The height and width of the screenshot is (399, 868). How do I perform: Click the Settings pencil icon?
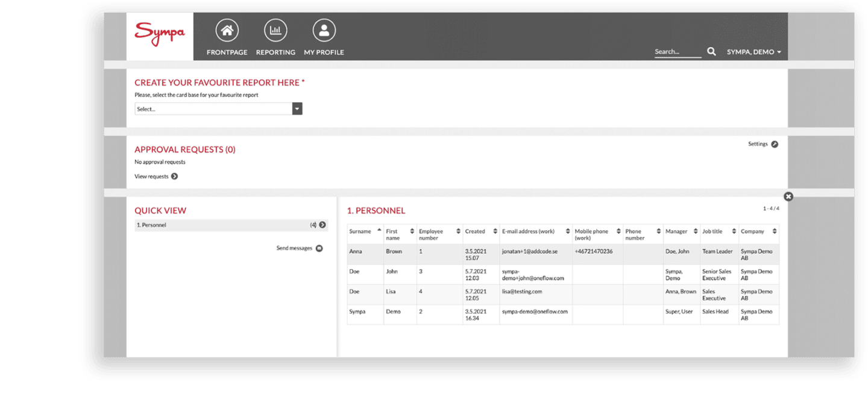tap(775, 144)
